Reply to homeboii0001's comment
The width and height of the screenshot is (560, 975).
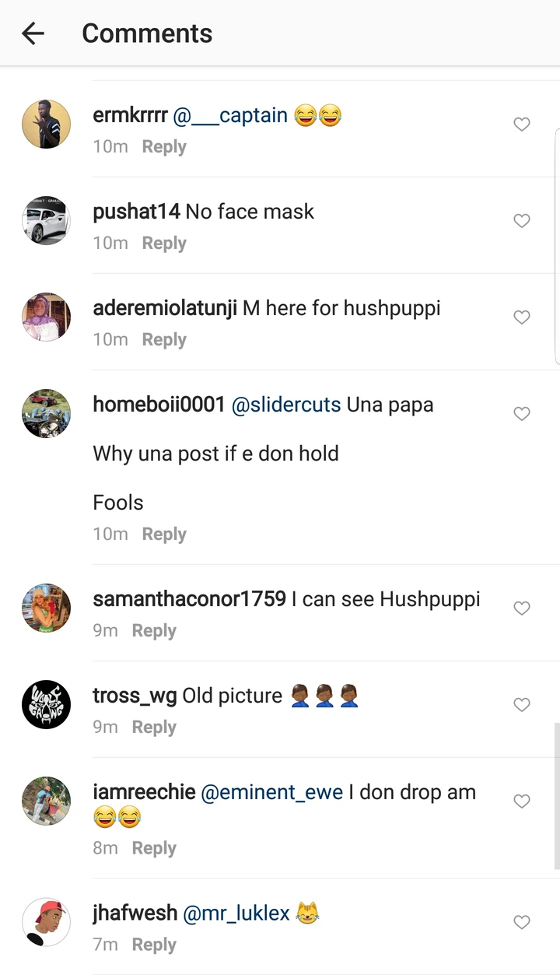[164, 535]
